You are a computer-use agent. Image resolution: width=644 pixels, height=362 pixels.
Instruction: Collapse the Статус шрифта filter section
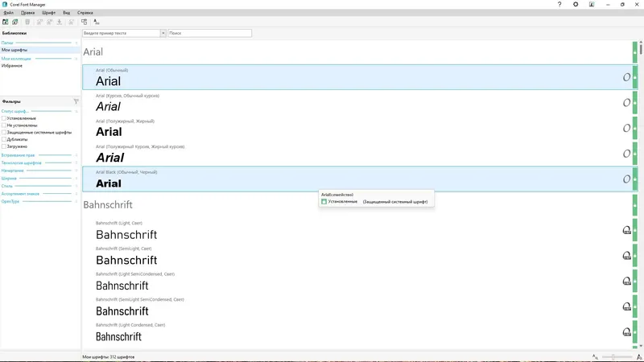[76, 111]
